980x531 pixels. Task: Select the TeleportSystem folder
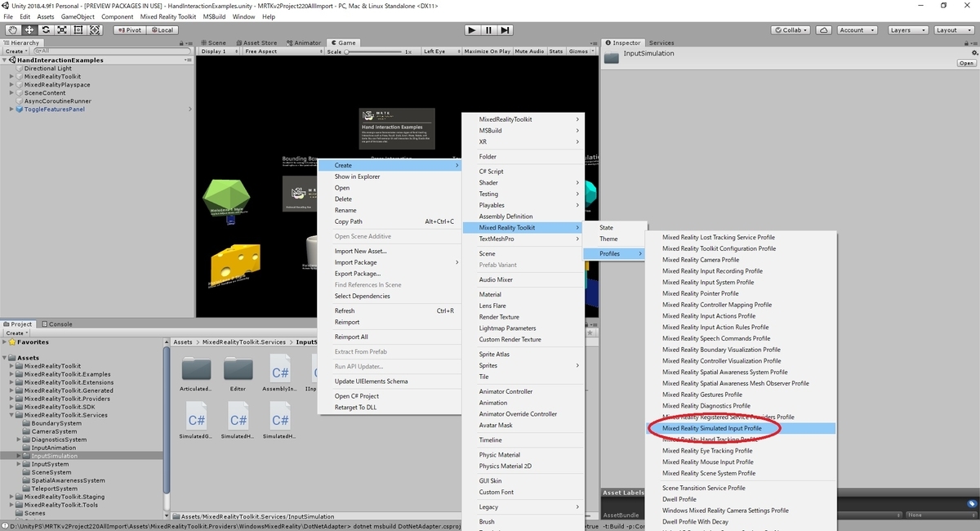tap(55, 489)
